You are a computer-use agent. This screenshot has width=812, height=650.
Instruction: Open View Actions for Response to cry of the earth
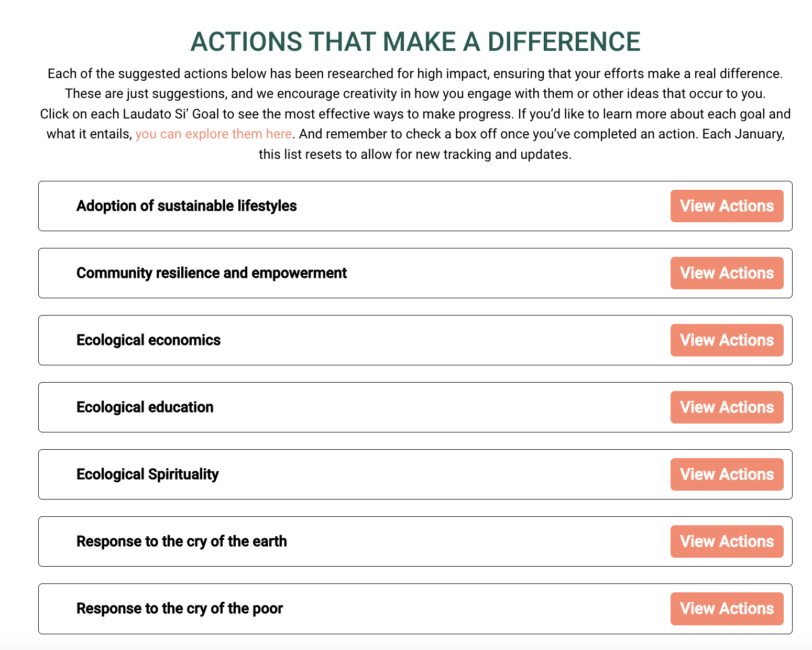(727, 541)
